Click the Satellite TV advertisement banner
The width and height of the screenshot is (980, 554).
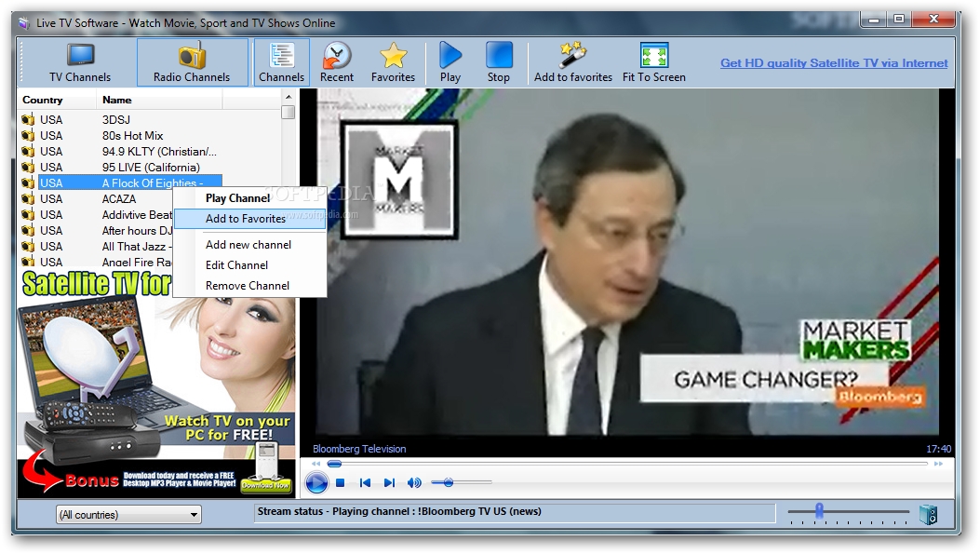click(156, 384)
